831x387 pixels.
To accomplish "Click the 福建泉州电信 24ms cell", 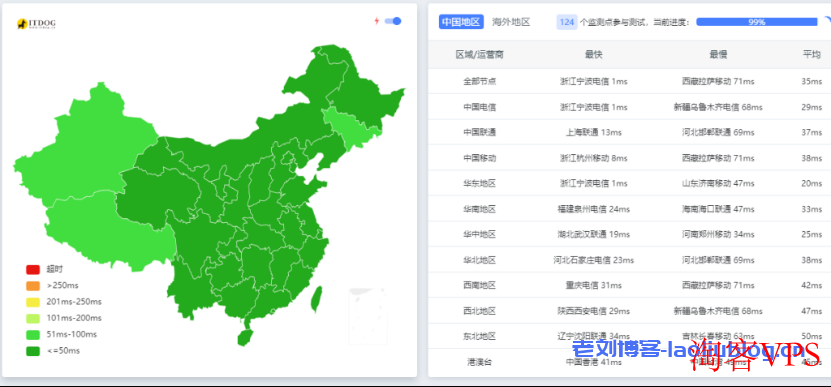I will coord(594,209).
